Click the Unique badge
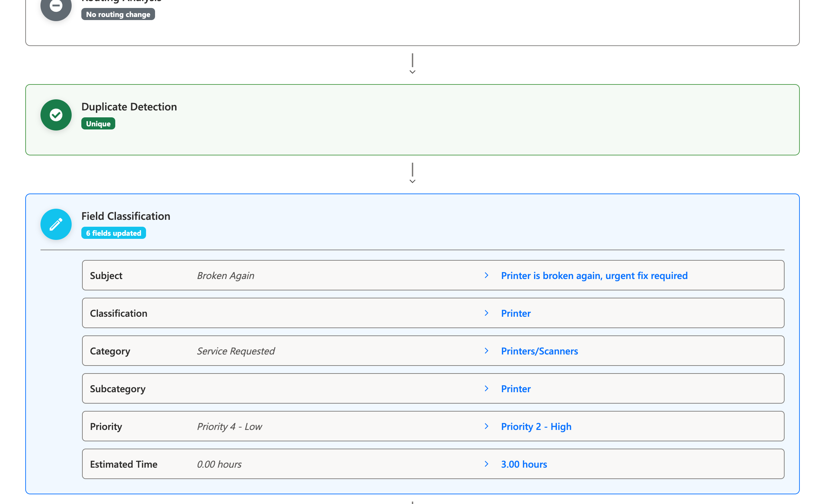 [x=98, y=123]
